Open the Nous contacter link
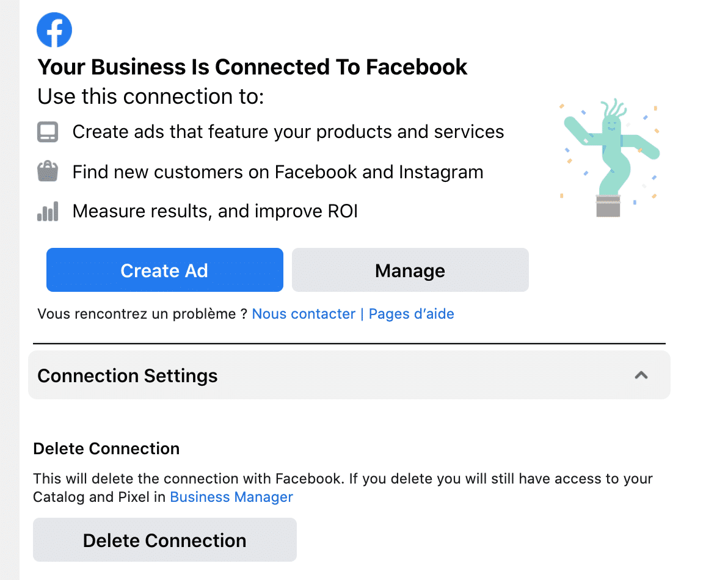The image size is (728, 580). tap(304, 313)
